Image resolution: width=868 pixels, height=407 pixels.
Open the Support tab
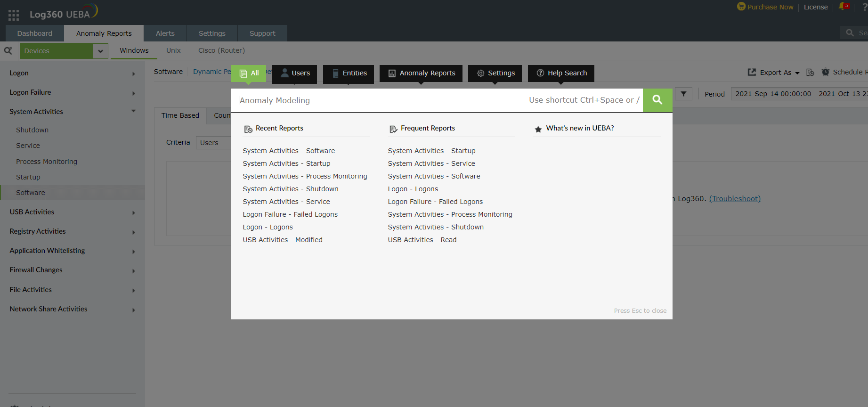point(262,33)
